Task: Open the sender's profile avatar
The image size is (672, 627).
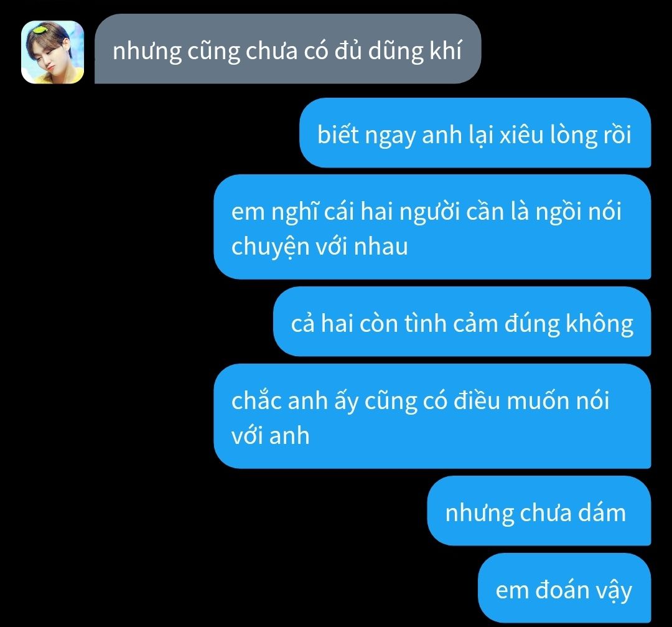Action: tap(52, 52)
